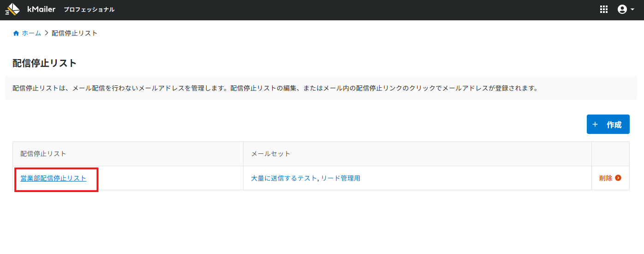Click the user account avatar icon
The image size is (644, 254).
point(622,9)
